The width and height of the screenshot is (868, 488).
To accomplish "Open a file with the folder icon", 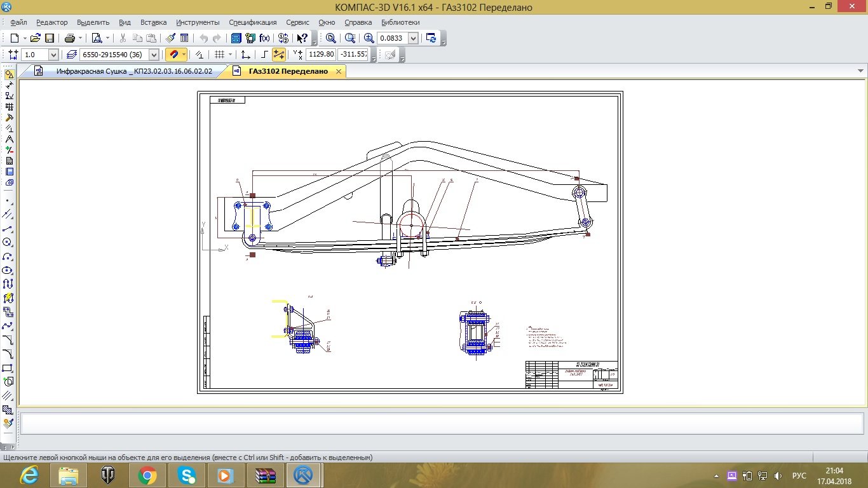I will (36, 38).
